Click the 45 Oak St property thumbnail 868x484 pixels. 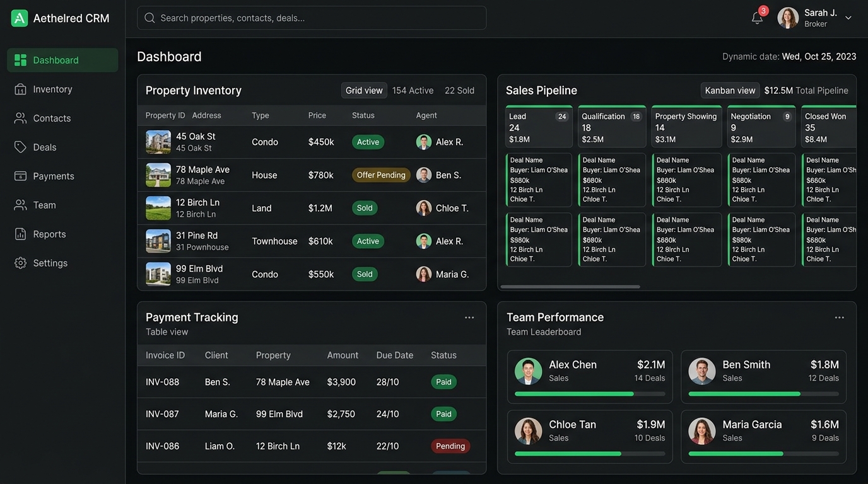pos(158,142)
